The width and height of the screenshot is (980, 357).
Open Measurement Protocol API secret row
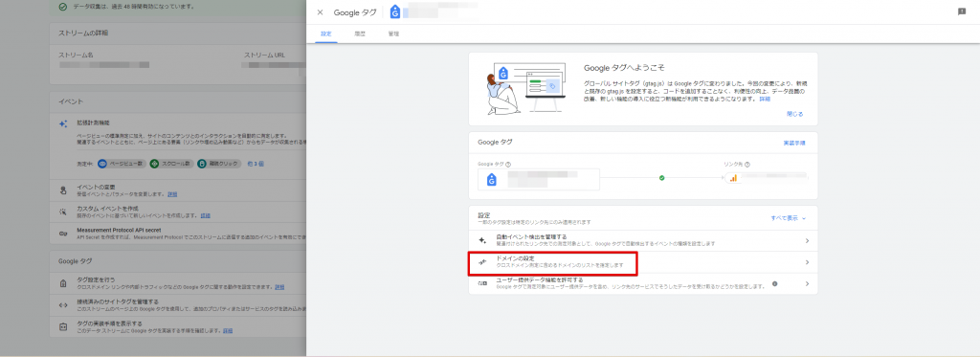pyautogui.click(x=178, y=234)
